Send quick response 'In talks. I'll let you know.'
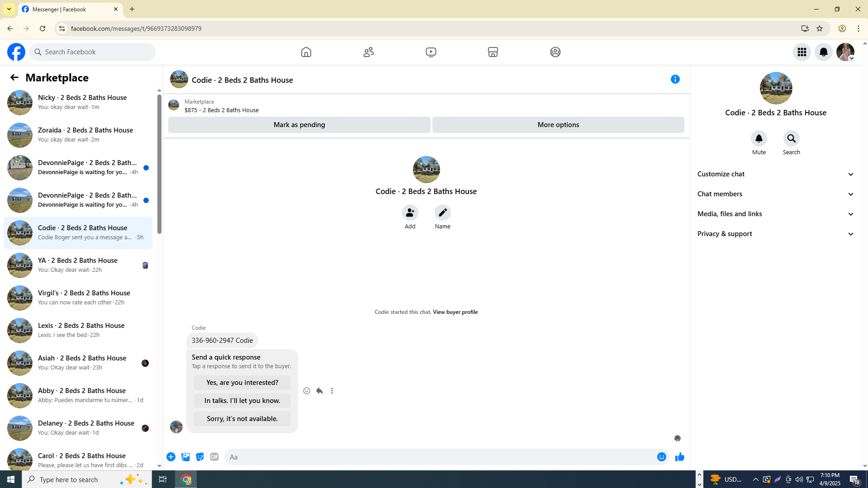Viewport: 868px width, 488px height. click(x=242, y=401)
